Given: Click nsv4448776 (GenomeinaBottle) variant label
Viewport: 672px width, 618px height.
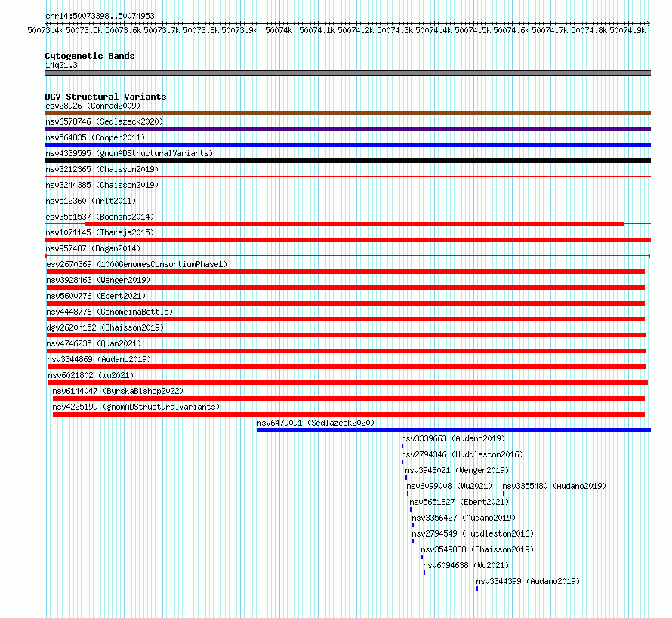Looking at the screenshot, I should [x=109, y=312].
